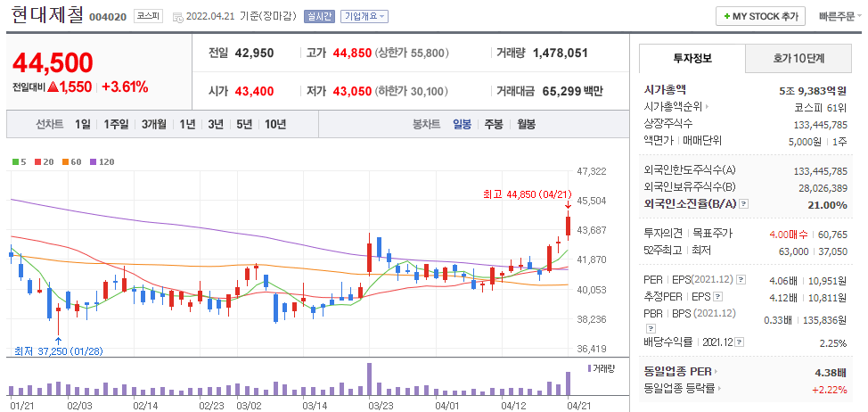Click the current price 44,500
868x412 pixels.
[53, 63]
